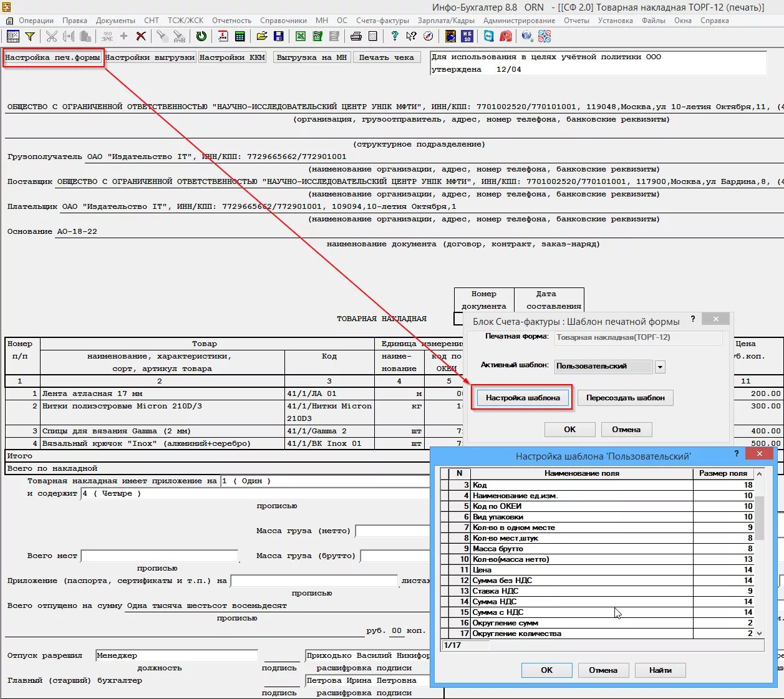Image resolution: width=784 pixels, height=699 pixels.
Task: Click the red X delete icon
Action: pos(141,36)
